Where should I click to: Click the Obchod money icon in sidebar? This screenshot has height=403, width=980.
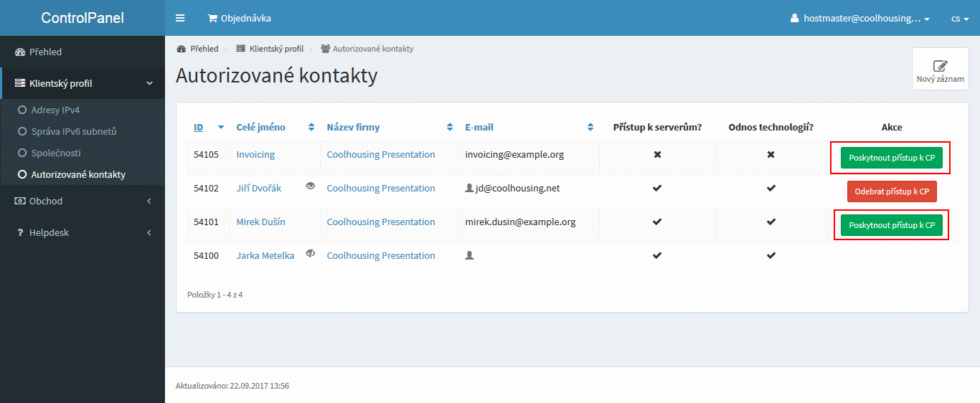20,201
